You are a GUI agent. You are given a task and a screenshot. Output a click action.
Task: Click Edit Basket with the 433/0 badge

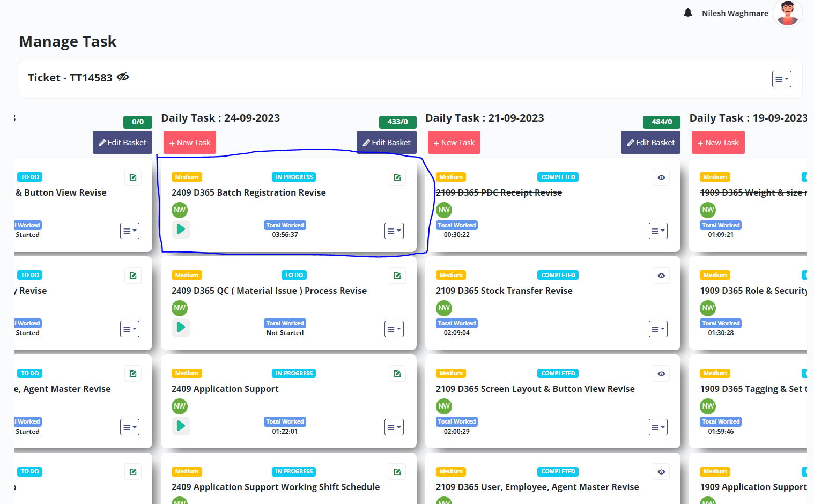pos(387,143)
